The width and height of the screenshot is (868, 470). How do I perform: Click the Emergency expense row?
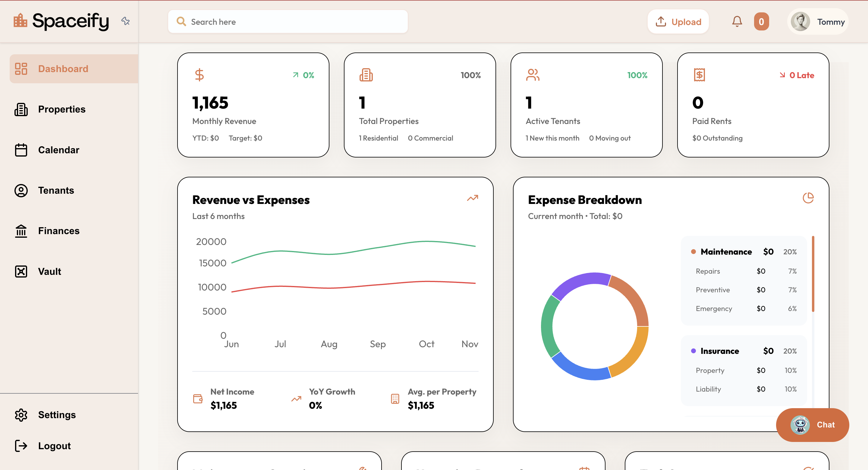click(746, 309)
